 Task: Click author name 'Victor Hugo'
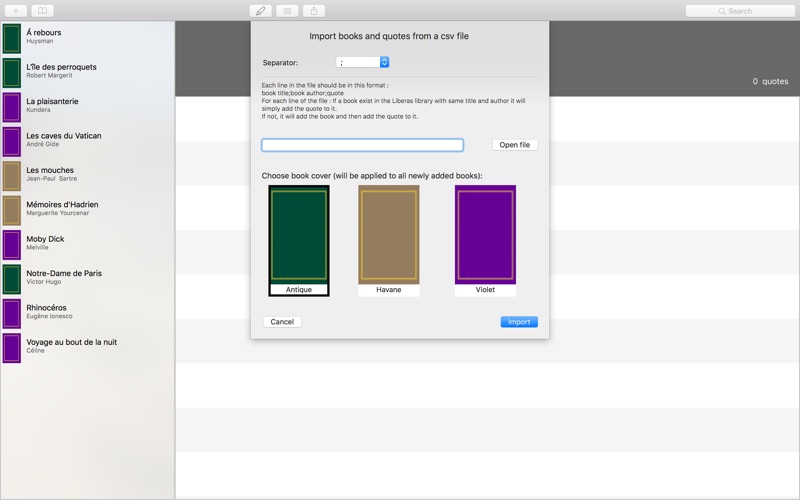click(x=43, y=282)
